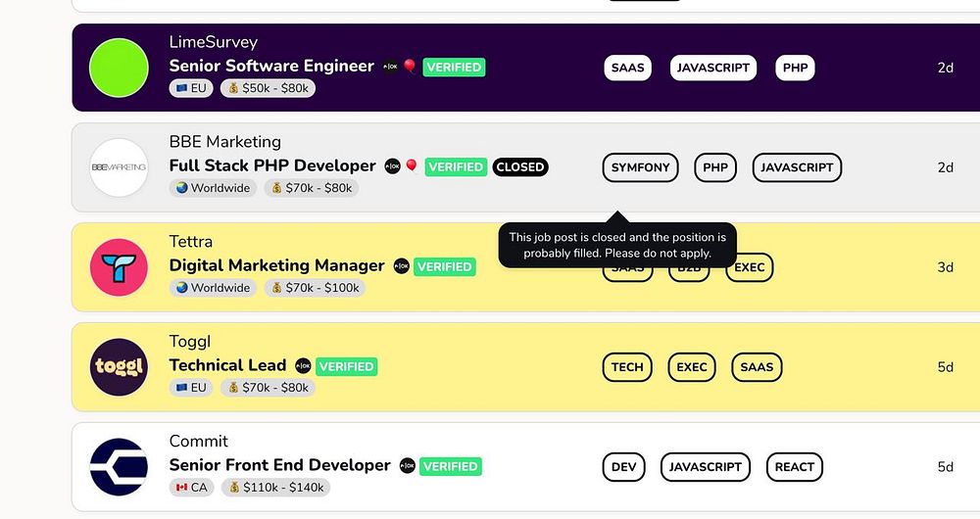Click the balloon icon beside Senior Software Engineer

click(410, 67)
